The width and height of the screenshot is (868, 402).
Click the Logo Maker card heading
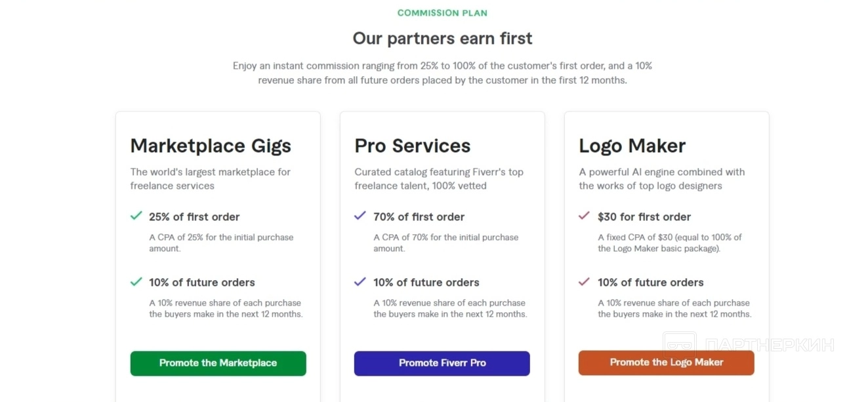[632, 146]
